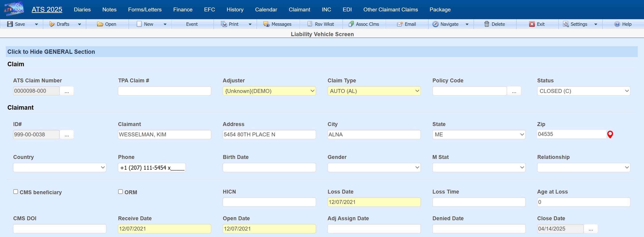Click the Assoc Clms icon
This screenshot has height=237, width=644.
[x=351, y=24]
